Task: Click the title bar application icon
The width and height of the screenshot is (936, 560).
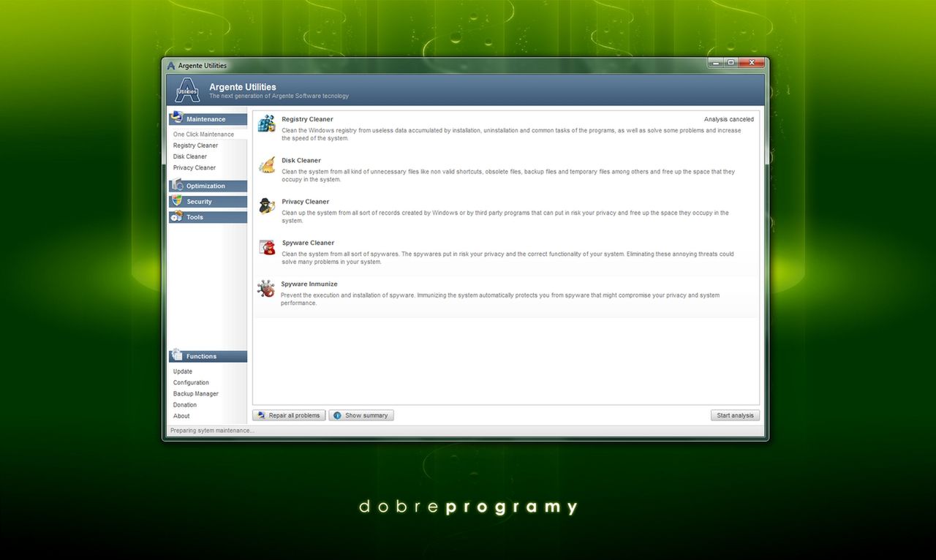Action: 171,66
